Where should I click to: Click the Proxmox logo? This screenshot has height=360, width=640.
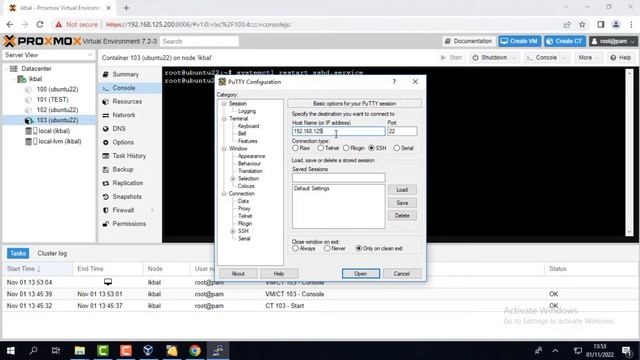pos(42,41)
